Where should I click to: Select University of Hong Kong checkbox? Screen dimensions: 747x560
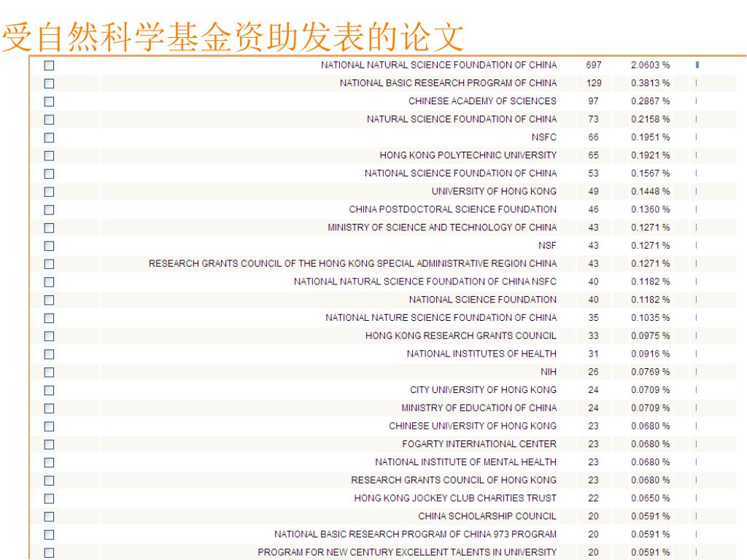49,192
